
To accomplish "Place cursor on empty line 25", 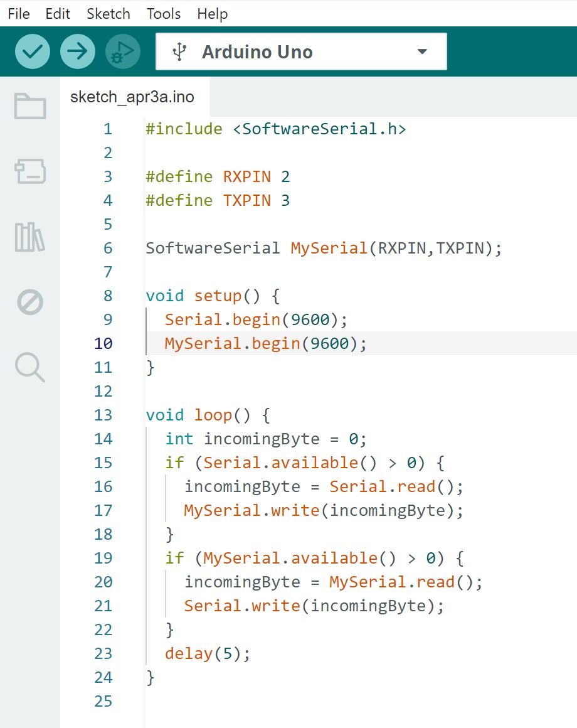I will tap(361, 701).
